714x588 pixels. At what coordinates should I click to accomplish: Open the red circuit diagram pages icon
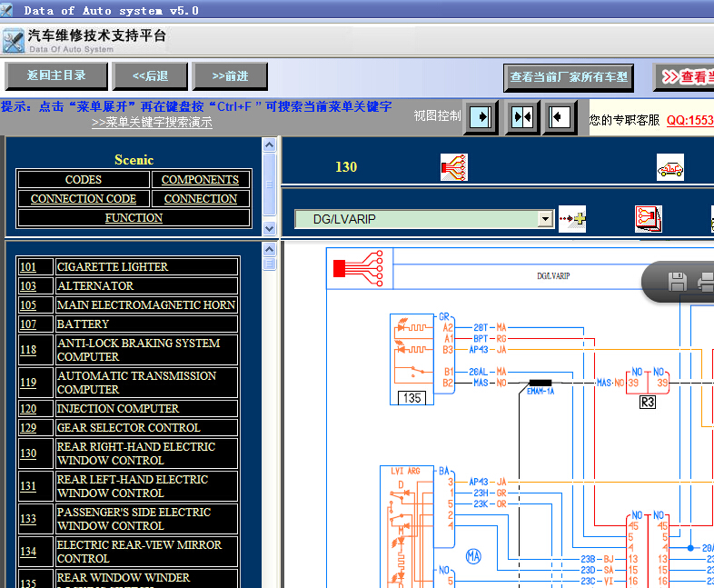tap(649, 219)
